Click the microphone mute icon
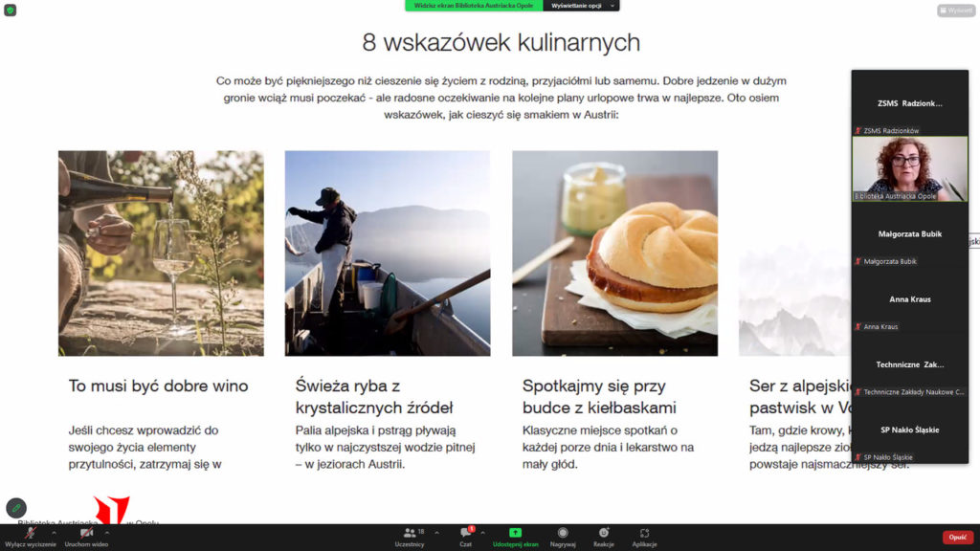This screenshot has width=980, height=551. point(31,533)
